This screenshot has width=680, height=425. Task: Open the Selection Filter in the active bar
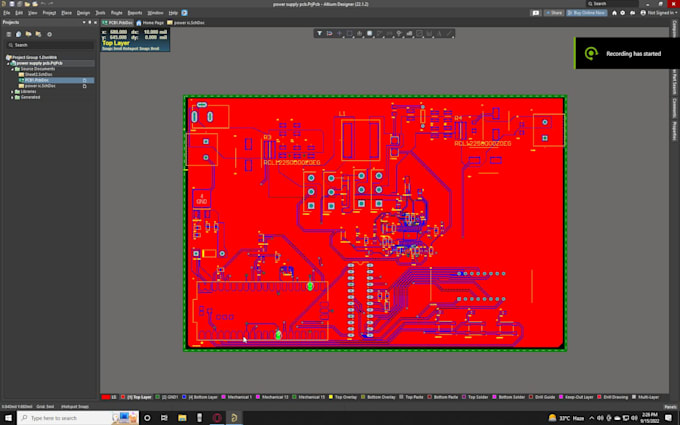pos(320,33)
